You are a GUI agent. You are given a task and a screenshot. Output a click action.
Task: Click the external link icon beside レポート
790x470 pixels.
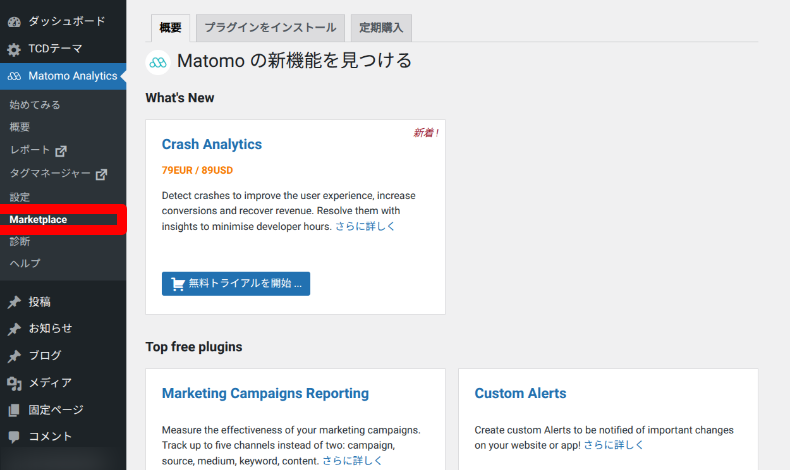pos(61,151)
